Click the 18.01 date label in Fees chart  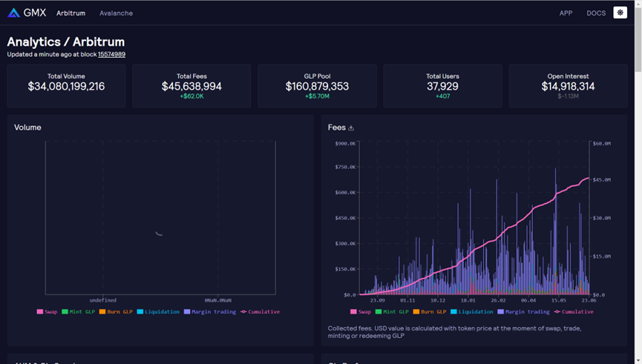coord(468,300)
